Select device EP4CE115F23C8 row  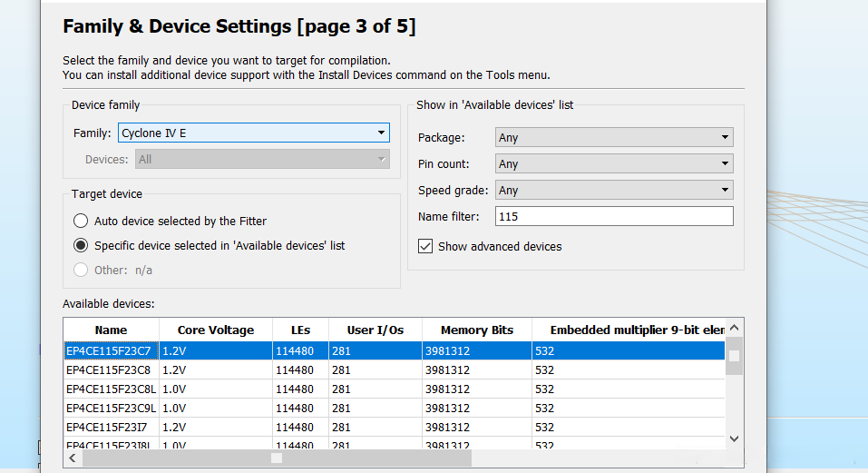tap(109, 370)
